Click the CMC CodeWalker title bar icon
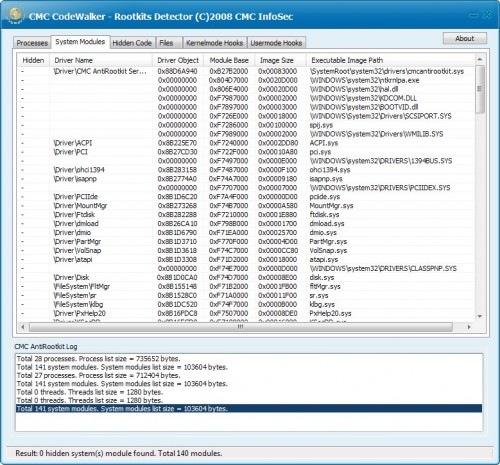500x465 pixels. tap(15, 15)
